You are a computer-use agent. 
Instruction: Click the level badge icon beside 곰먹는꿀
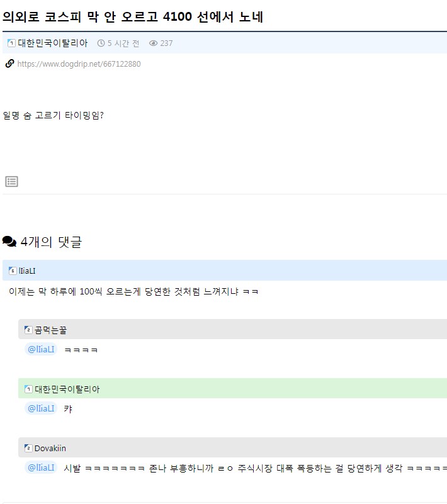28,330
